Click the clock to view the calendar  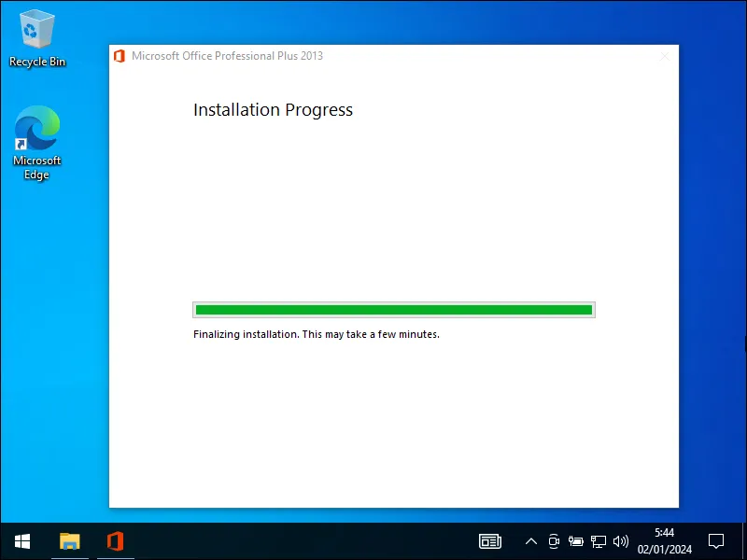[x=663, y=541]
